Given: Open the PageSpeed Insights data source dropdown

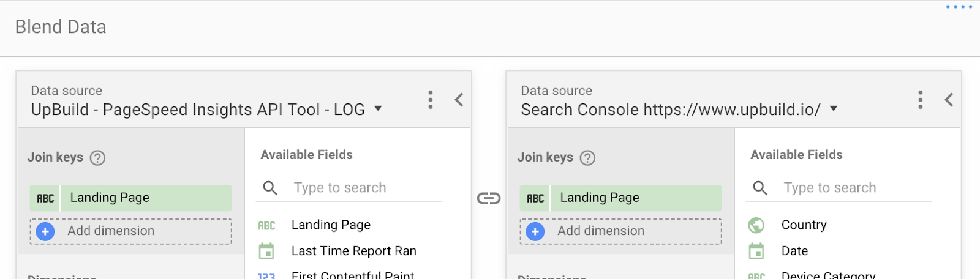Looking at the screenshot, I should click(378, 109).
